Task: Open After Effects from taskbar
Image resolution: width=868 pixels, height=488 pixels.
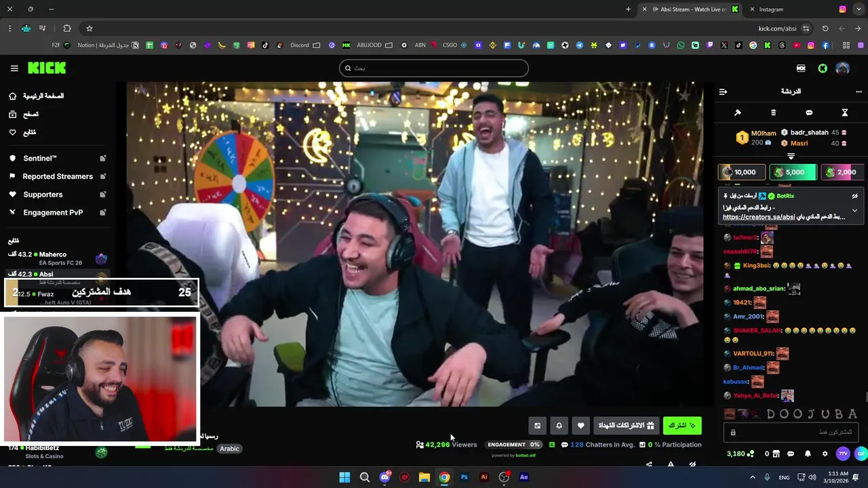Action: [x=524, y=477]
